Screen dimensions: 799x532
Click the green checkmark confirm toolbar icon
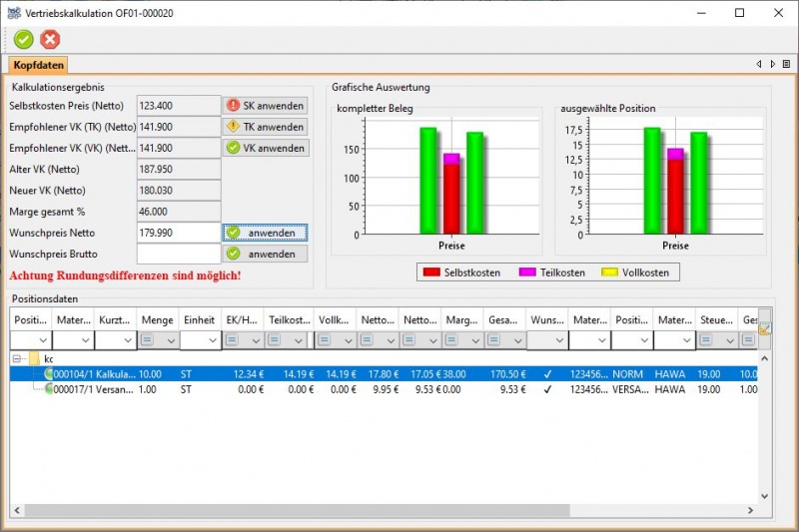[x=24, y=39]
